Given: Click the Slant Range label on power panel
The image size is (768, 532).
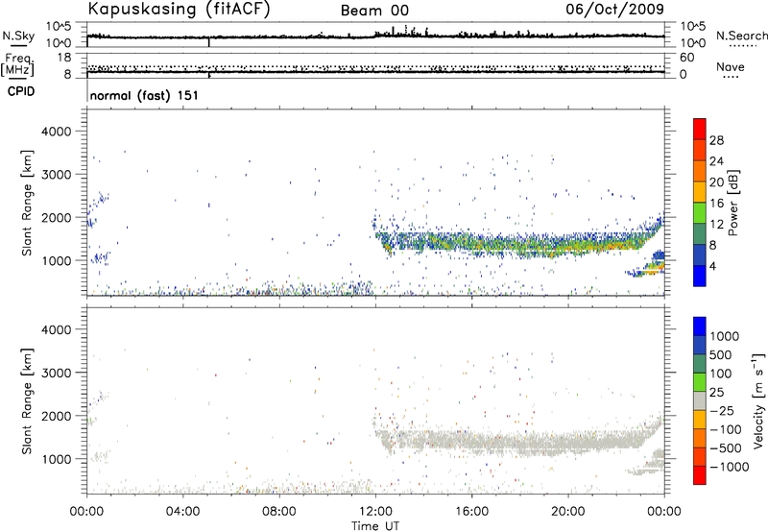Looking at the screenshot, I should tap(27, 203).
